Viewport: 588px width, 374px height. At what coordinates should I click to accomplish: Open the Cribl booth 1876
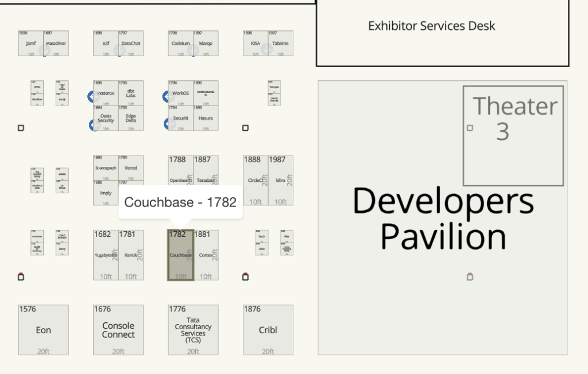268,330
